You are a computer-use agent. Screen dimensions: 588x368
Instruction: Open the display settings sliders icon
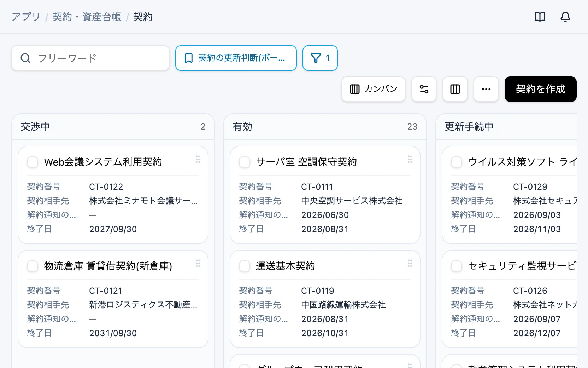424,89
